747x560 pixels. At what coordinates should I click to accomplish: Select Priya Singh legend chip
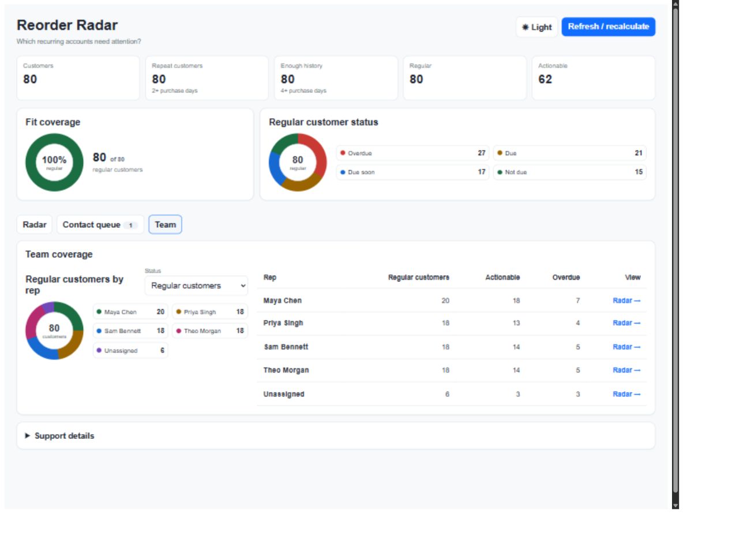click(210, 312)
